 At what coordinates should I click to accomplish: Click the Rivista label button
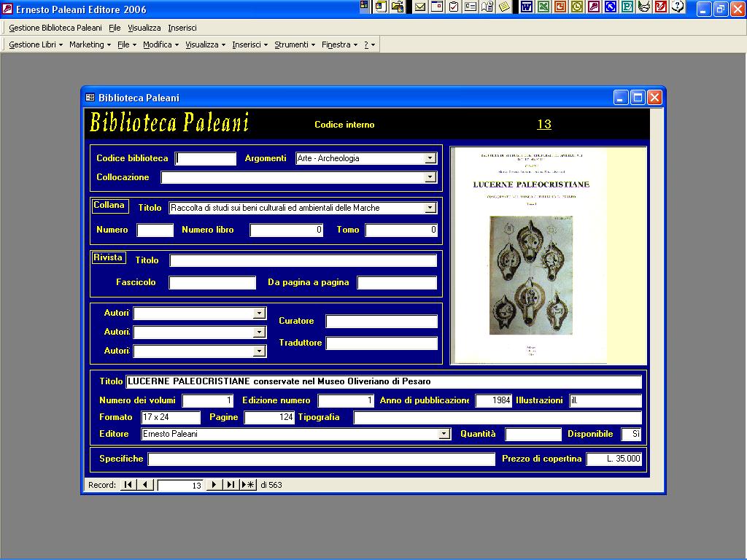point(108,257)
